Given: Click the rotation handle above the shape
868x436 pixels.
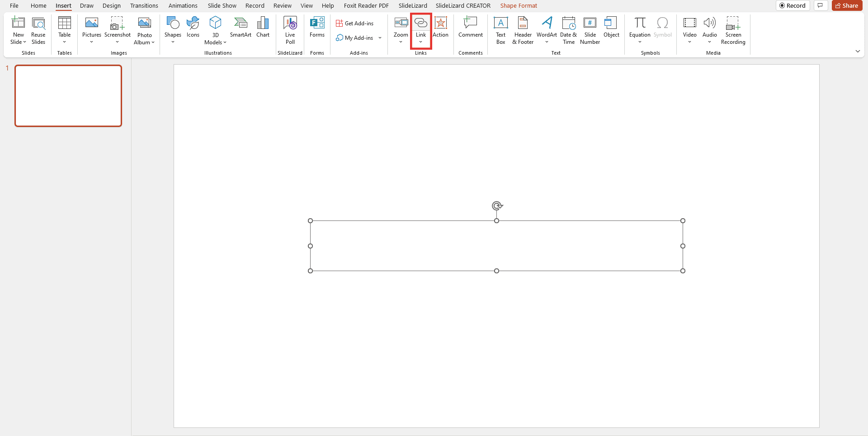Looking at the screenshot, I should click(x=497, y=206).
